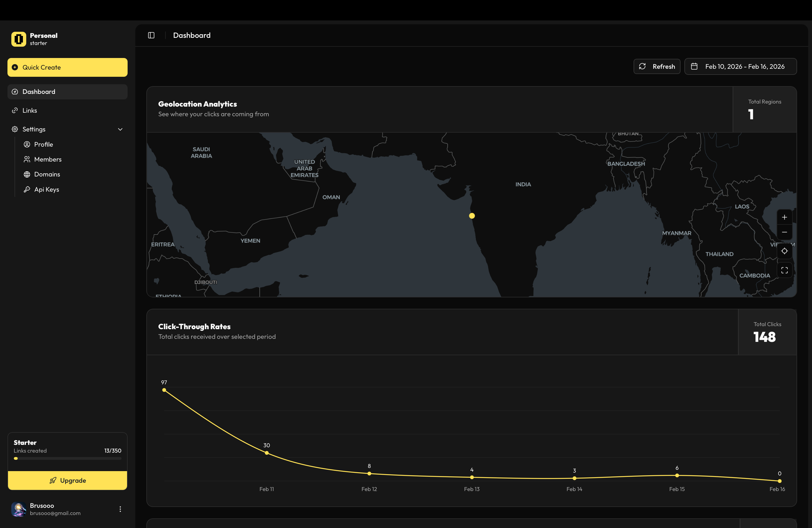Viewport: 812px width, 528px height.
Task: Collapse the Settings menu chevron
Action: (x=120, y=129)
